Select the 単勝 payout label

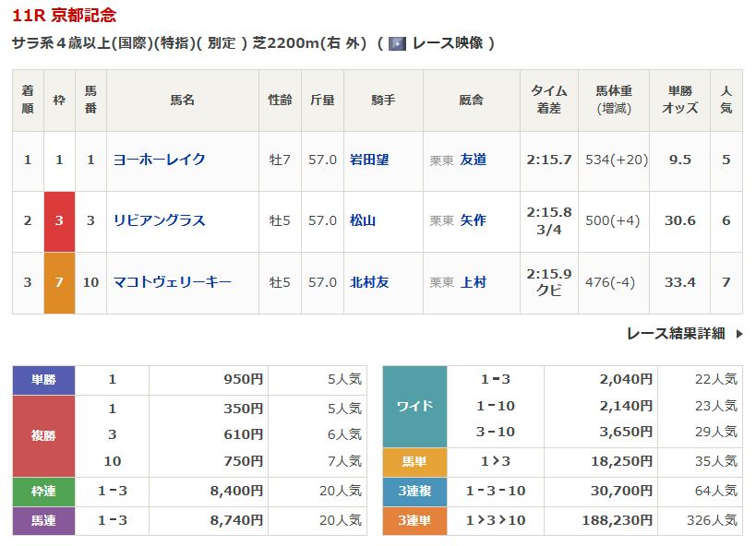(43, 379)
